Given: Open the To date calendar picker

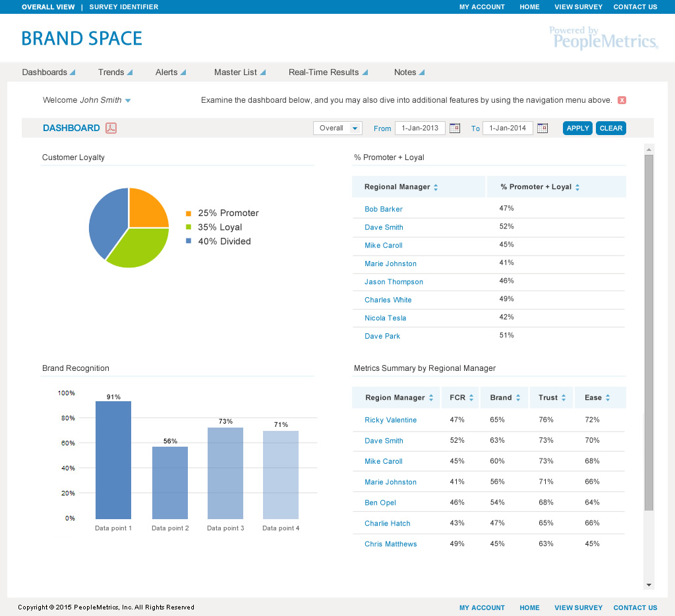Looking at the screenshot, I should 543,128.
